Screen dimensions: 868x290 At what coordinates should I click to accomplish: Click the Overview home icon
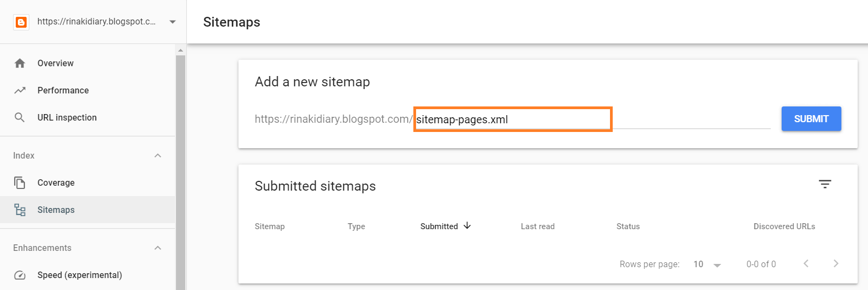click(20, 64)
